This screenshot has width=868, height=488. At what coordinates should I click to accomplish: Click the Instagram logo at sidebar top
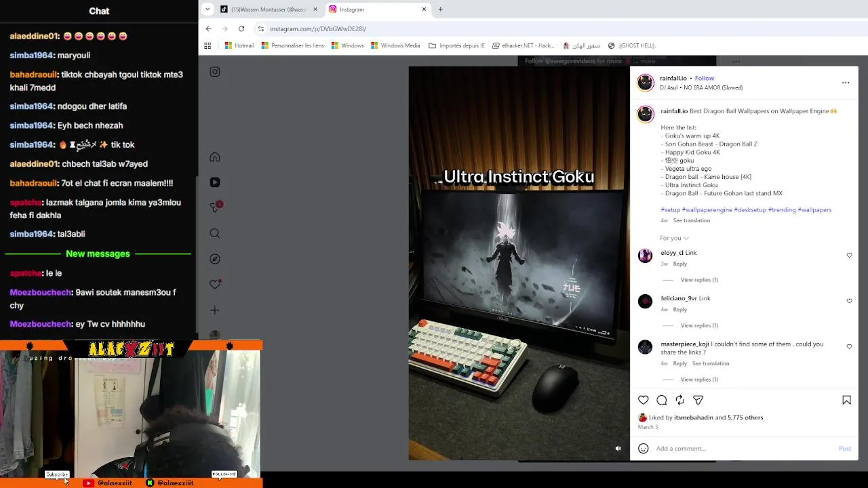coord(215,72)
